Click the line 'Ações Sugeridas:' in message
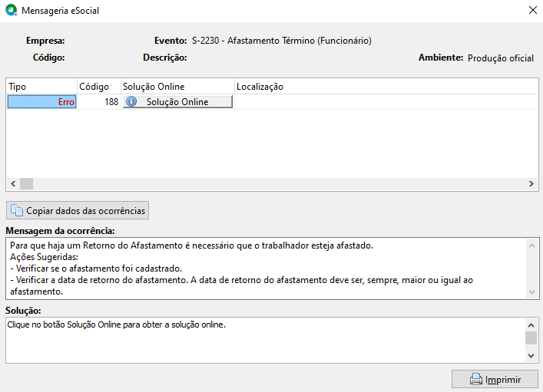543x392 pixels. pos(44,257)
